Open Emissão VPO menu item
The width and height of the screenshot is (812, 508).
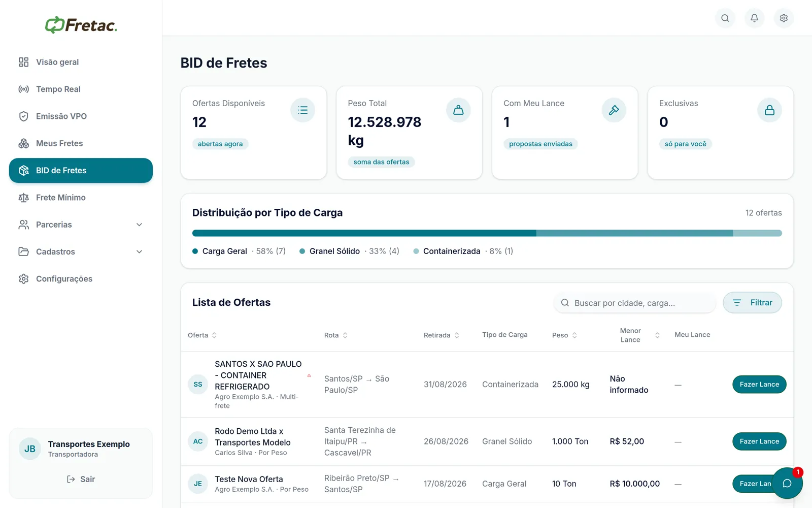(x=81, y=116)
